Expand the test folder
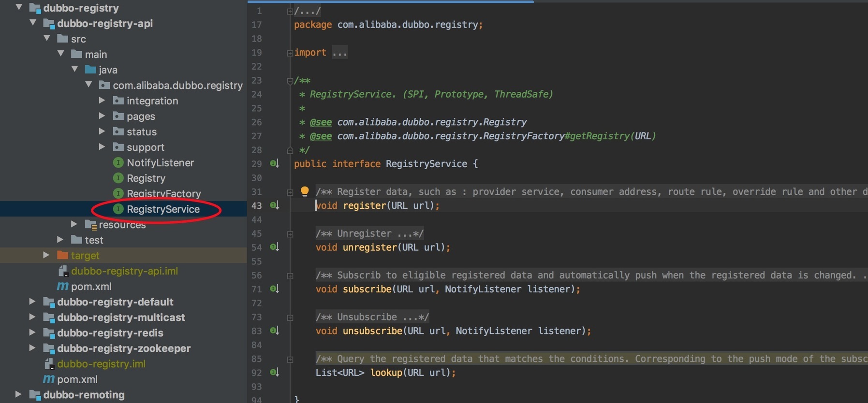This screenshot has height=403, width=868. tap(60, 239)
